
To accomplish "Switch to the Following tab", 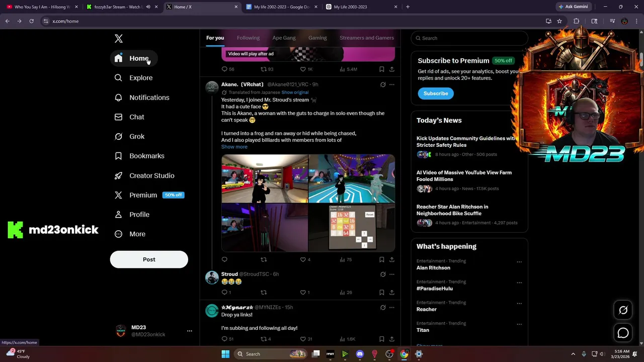I will [x=248, y=38].
